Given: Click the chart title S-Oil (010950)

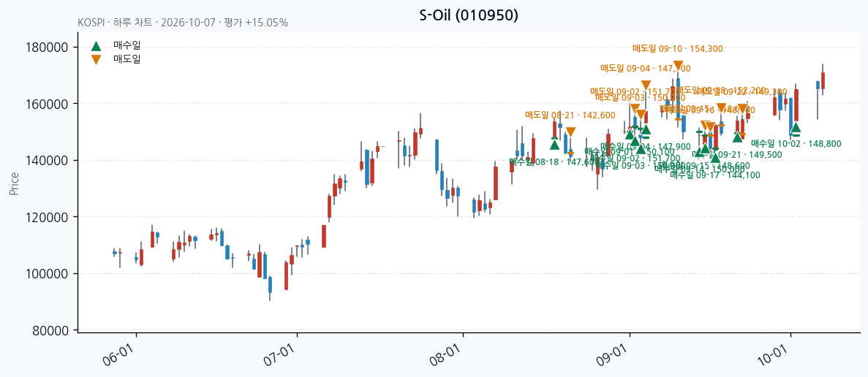Looking at the screenshot, I should click(469, 16).
